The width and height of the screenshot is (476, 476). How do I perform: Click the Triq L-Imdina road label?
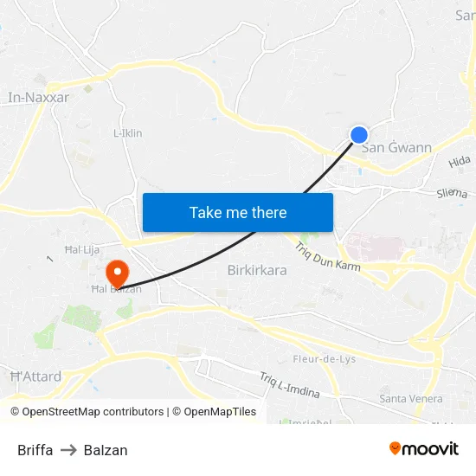(x=290, y=385)
